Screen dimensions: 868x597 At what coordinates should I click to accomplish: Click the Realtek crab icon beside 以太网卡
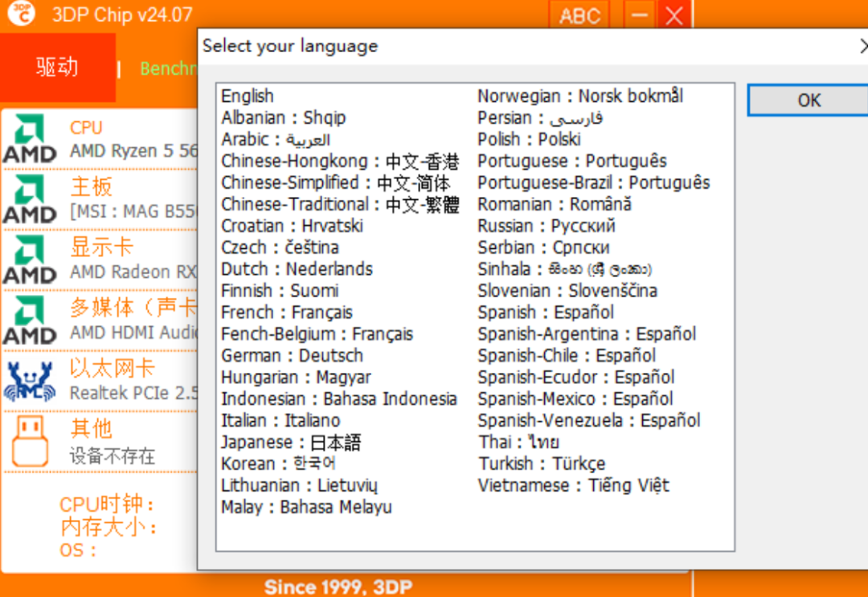coord(30,381)
